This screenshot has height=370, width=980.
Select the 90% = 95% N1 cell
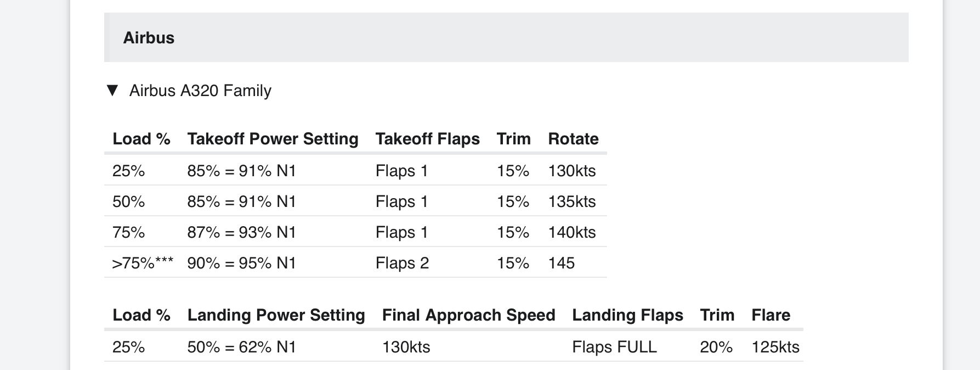(x=242, y=263)
